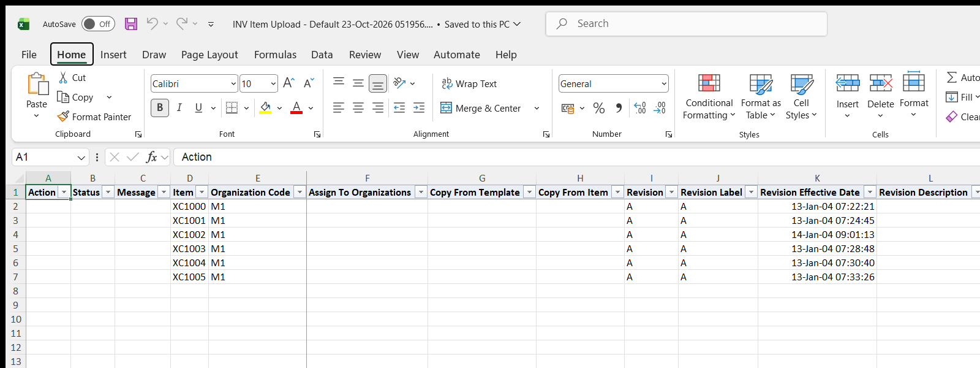The height and width of the screenshot is (368, 980).
Task: Open the Revision Label filter dropdown
Action: 751,193
